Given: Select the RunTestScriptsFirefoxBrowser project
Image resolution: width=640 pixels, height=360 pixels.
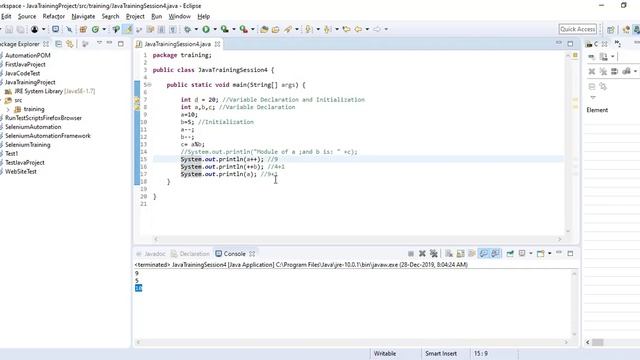Looking at the screenshot, I should (x=43, y=118).
